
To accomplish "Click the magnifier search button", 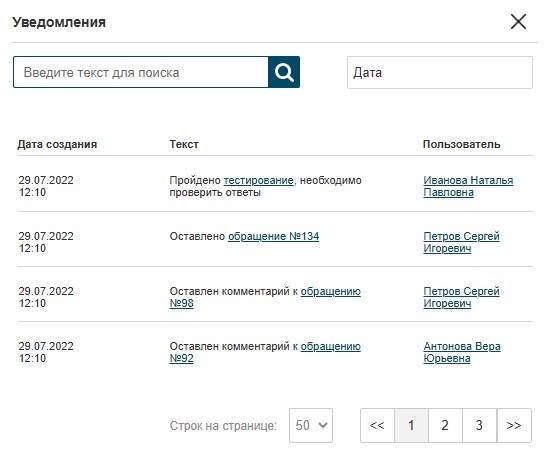I will [284, 72].
